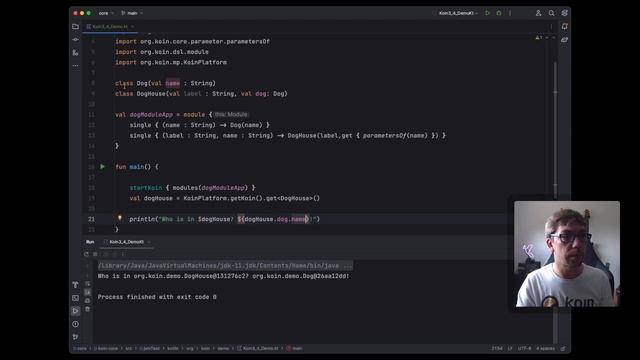Click the Run panel title label
Screen dimensions: 640x360
90,242
